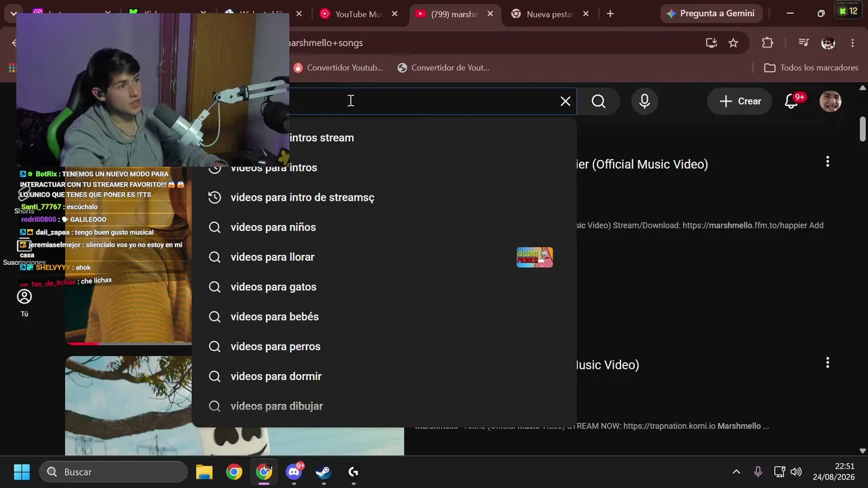Select suggestion "videos para niños"
The width and height of the screenshot is (868, 488).
point(384,227)
